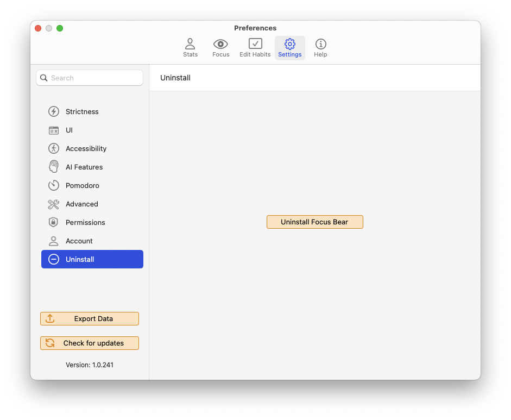This screenshot has height=420, width=511.
Task: Click the magnifying glass search icon
Action: tap(43, 78)
